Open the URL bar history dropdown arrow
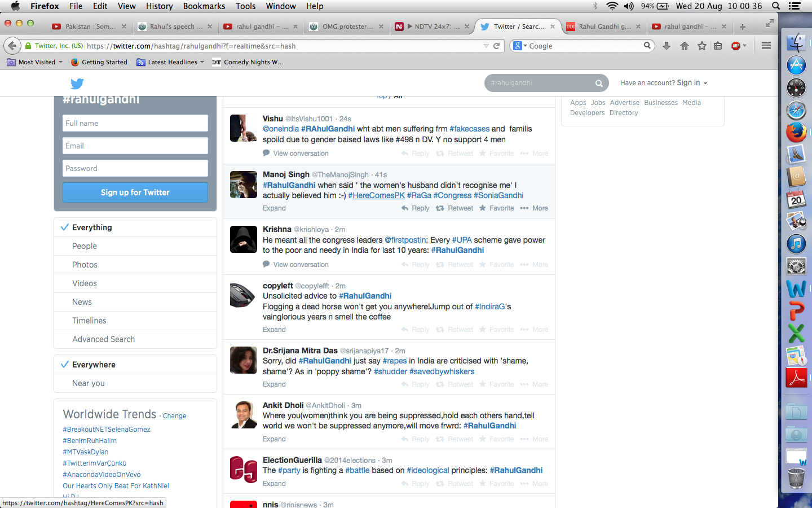This screenshot has width=812, height=508. (486, 46)
